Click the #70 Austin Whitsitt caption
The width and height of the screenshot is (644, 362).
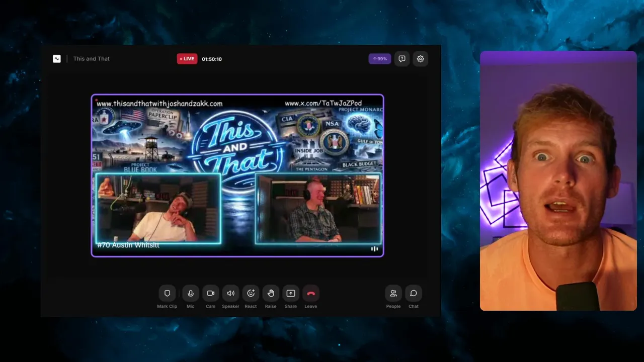pos(128,245)
